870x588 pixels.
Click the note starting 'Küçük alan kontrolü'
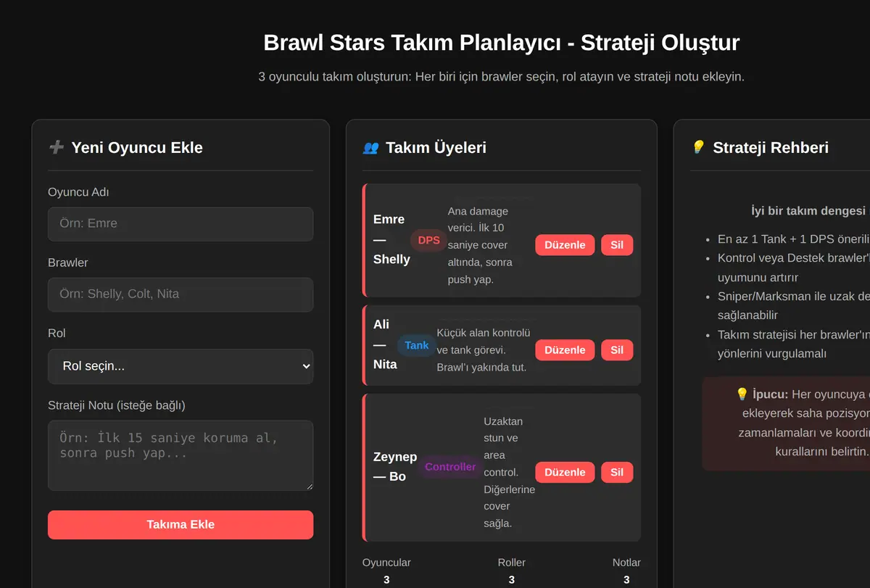tap(484, 350)
